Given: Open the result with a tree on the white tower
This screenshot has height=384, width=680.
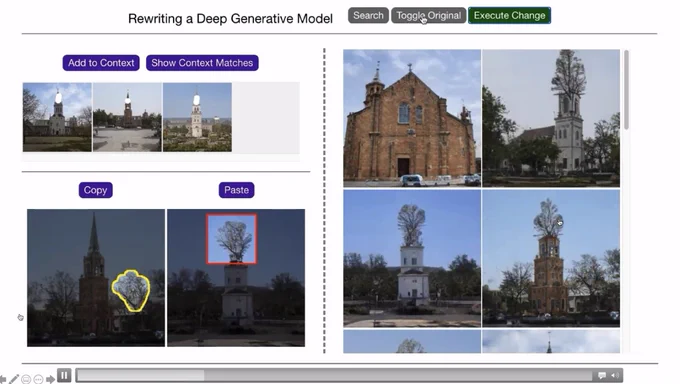Looking at the screenshot, I should pyautogui.click(x=412, y=258).
